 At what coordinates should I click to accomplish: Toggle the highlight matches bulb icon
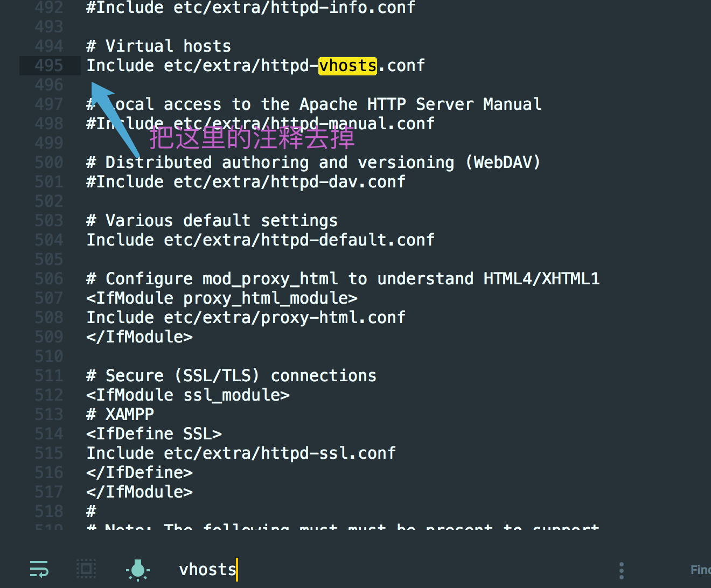pyautogui.click(x=138, y=570)
